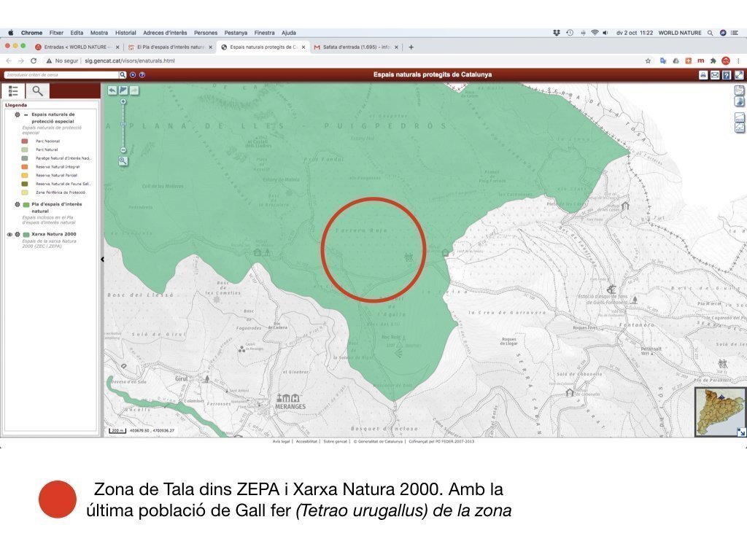Open the Chrome three-dot menu
Image resolution: width=747 pixels, height=560 pixels.
coord(738,61)
